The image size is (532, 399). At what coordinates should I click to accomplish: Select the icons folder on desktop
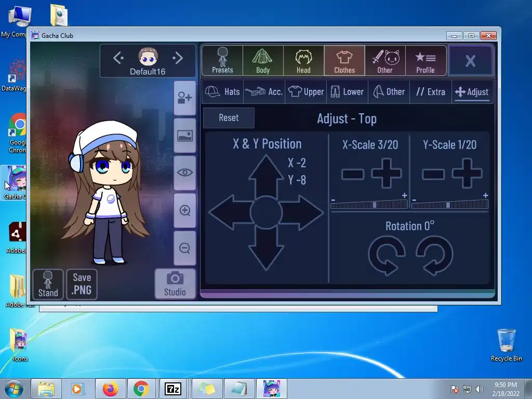click(20, 345)
